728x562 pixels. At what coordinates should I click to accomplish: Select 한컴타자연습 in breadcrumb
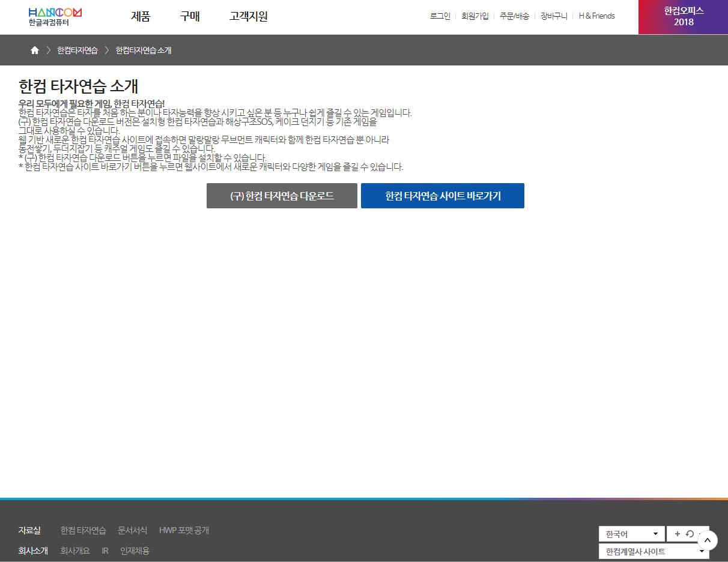point(77,50)
